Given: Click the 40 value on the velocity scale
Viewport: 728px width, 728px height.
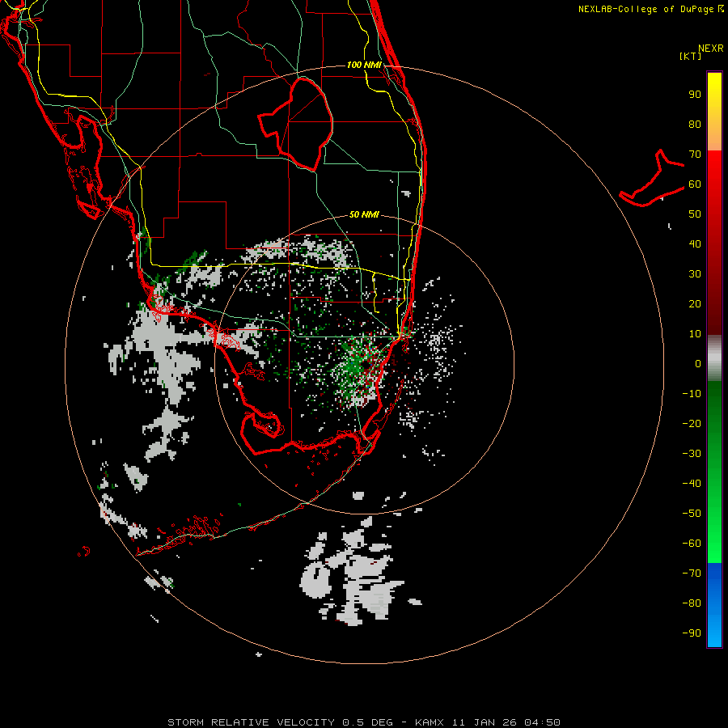Looking at the screenshot, I should coord(695,244).
